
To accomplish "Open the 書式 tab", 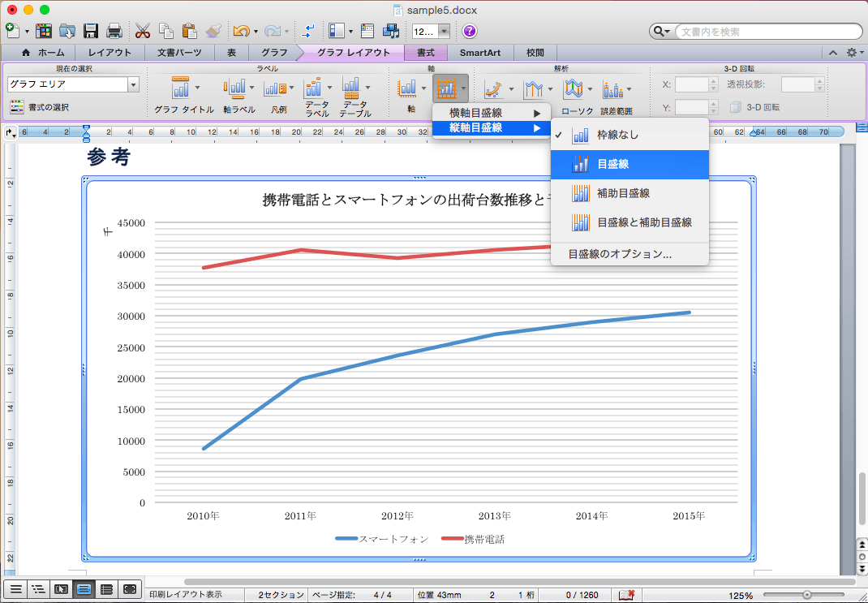I will point(425,53).
